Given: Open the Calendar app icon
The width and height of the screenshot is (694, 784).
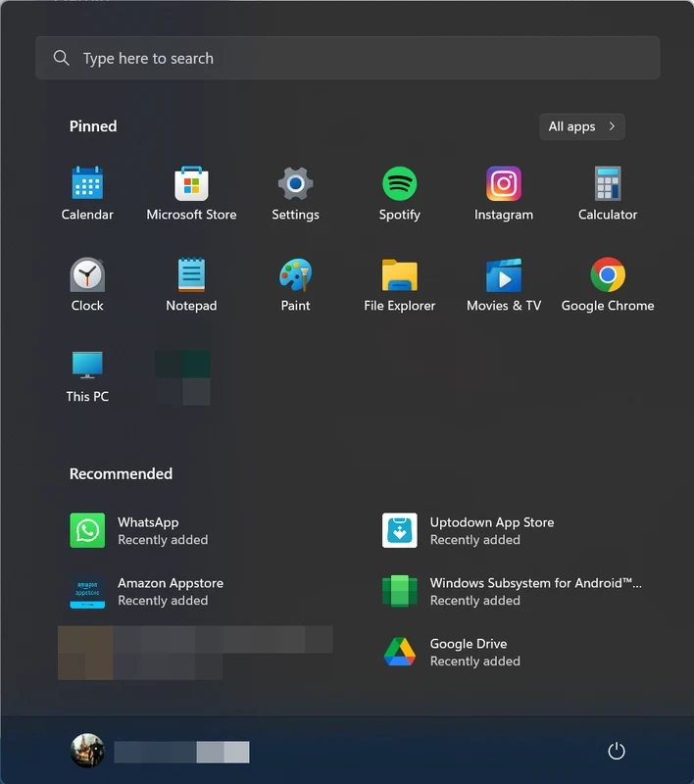Looking at the screenshot, I should [87, 184].
